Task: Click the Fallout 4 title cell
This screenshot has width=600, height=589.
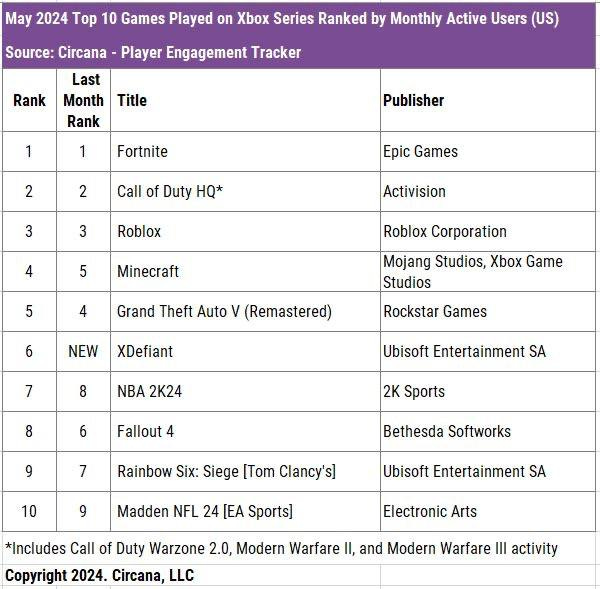Action: pyautogui.click(x=145, y=432)
